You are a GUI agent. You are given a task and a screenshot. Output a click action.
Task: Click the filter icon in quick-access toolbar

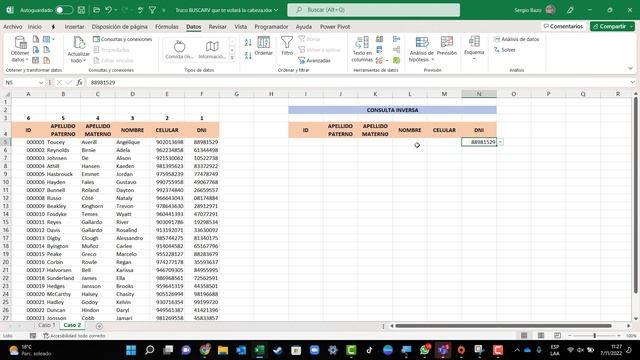click(152, 10)
